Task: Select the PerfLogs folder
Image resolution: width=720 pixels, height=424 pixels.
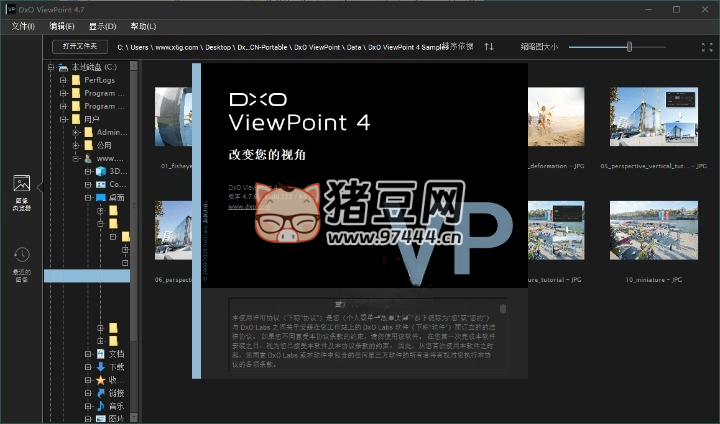Action: (x=99, y=80)
